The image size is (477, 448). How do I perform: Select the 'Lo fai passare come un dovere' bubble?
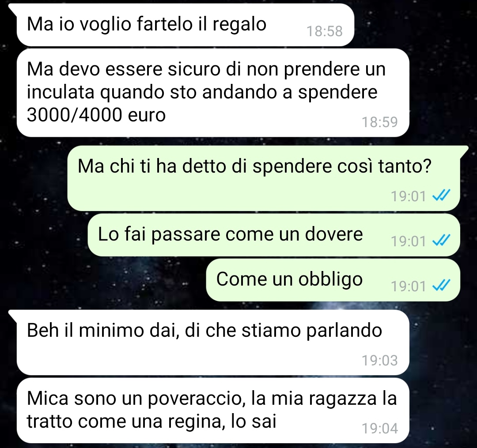click(274, 235)
